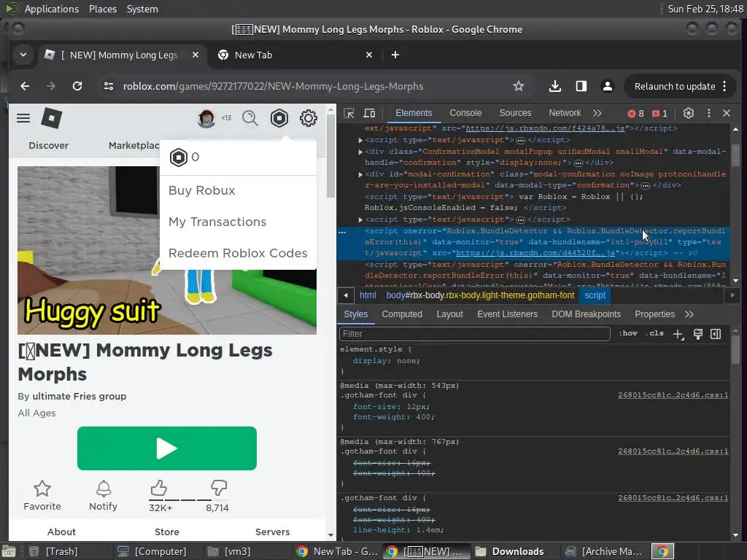Open the Roblox hamburger navigation menu

(x=23, y=118)
